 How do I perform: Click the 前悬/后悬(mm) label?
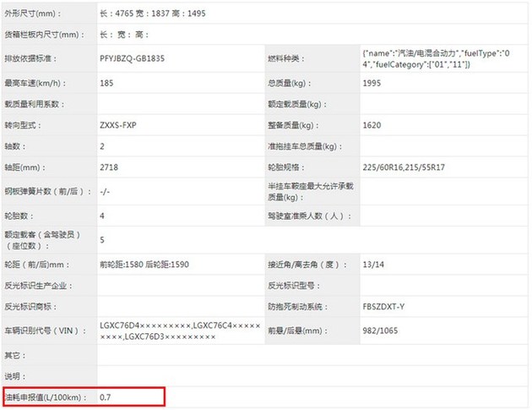pyautogui.click(x=297, y=331)
